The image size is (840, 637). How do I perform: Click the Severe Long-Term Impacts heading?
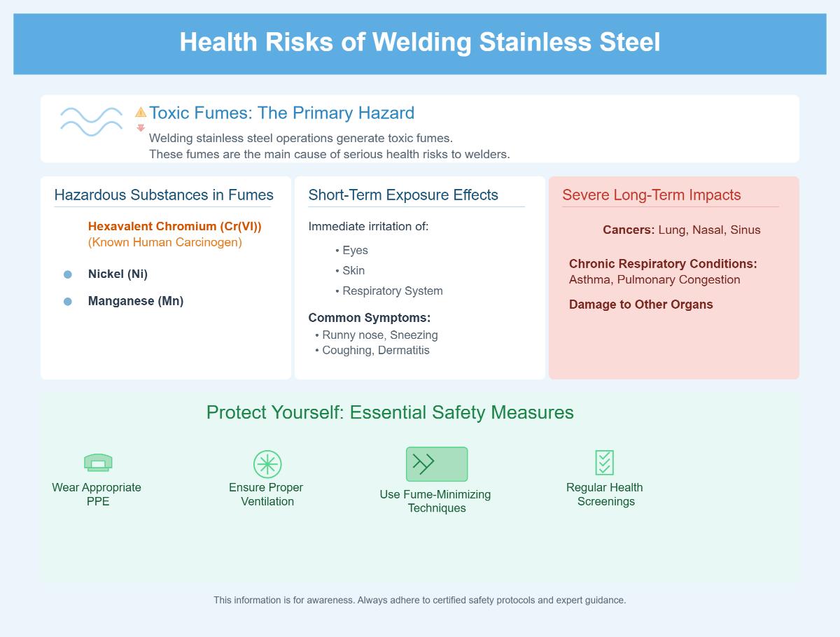pos(652,195)
